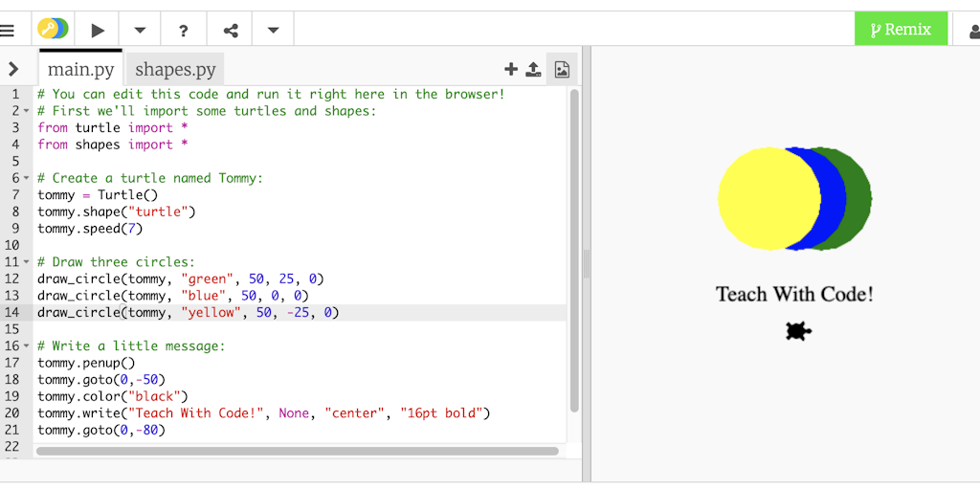This screenshot has height=490, width=980.
Task: Click '# Write a little message:' comment
Action: pos(131,345)
